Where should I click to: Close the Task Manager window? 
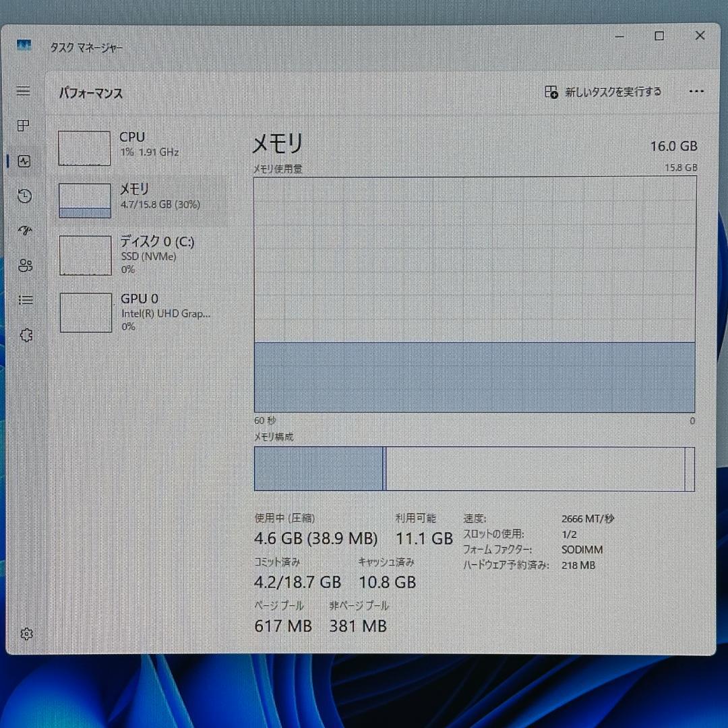tap(700, 35)
